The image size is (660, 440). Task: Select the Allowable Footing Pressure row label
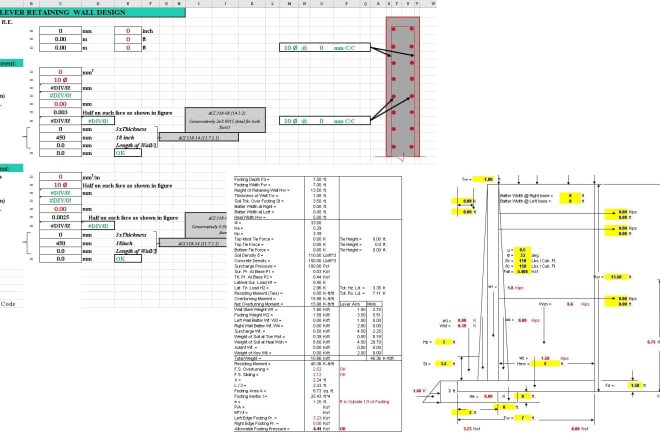coord(262,429)
